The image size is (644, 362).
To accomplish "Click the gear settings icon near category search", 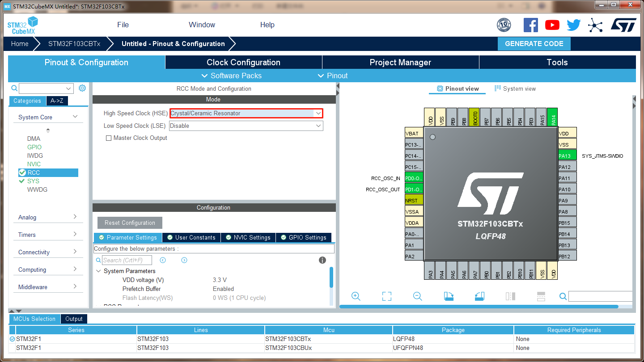I will [x=82, y=88].
